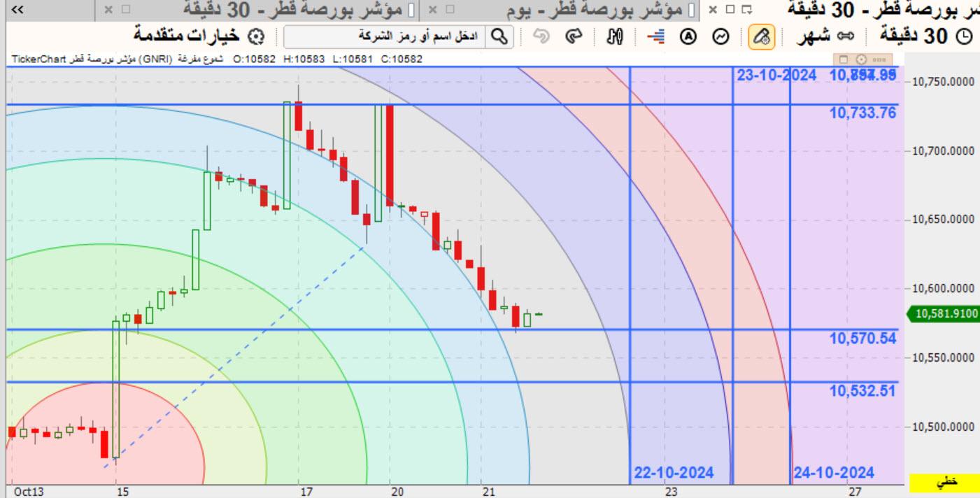Click the 10,733.76 level label
Screen dimensions: 980x498
coord(863,113)
